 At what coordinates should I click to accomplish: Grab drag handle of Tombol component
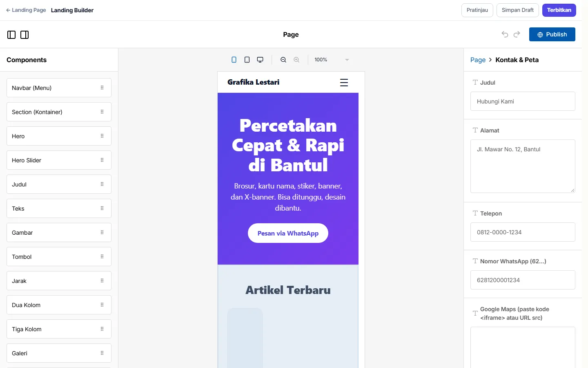pos(102,256)
